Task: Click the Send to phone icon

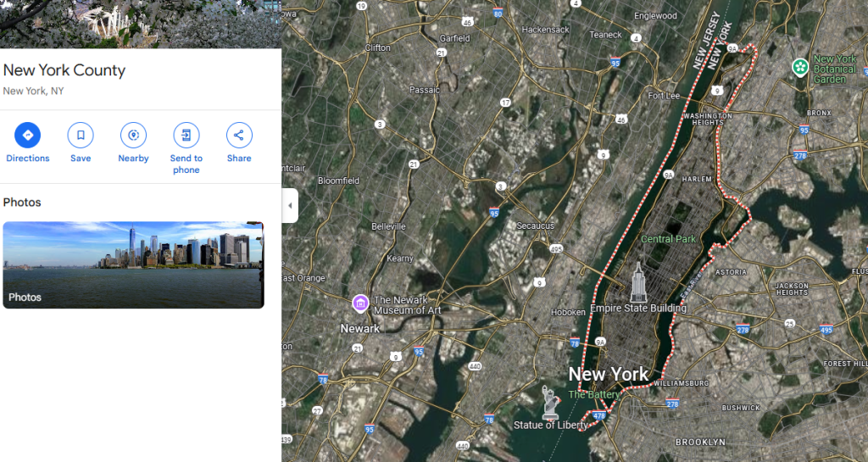Action: [186, 135]
